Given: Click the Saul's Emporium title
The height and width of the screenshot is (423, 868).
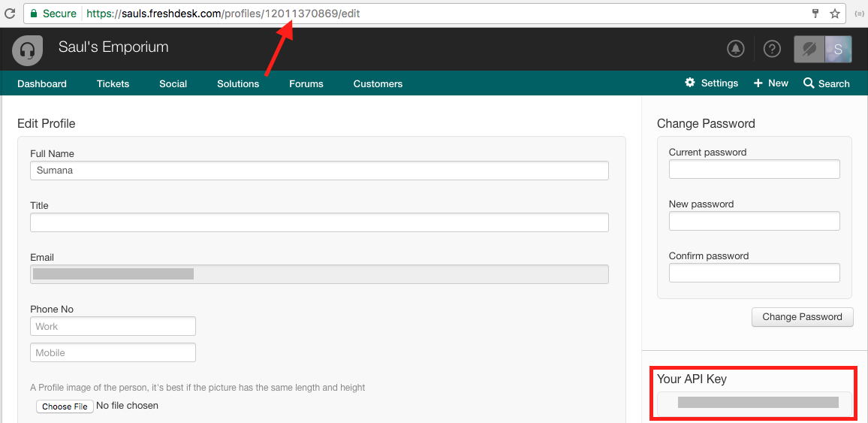Looking at the screenshot, I should [113, 47].
